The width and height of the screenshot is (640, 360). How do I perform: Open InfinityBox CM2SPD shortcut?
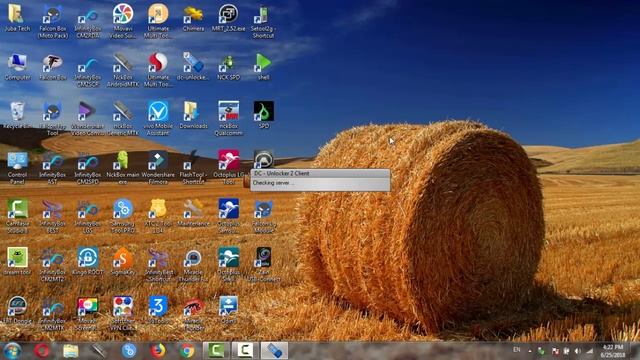[x=88, y=167]
